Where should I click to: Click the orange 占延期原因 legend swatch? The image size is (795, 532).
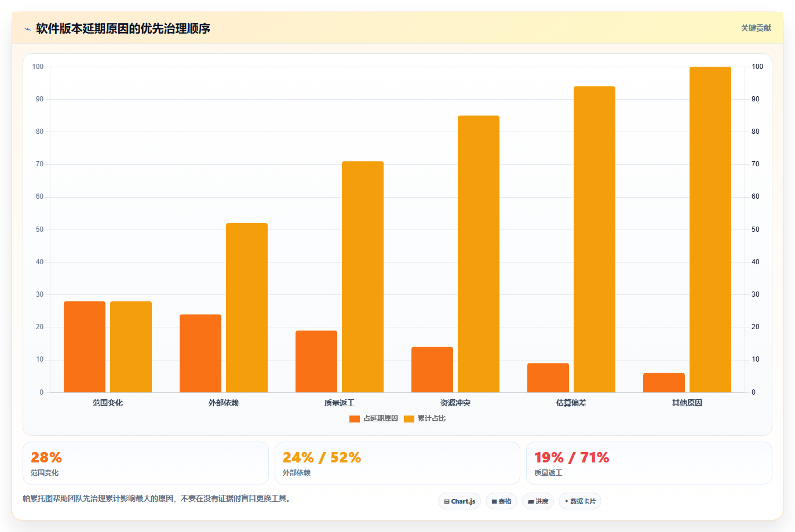[355, 419]
